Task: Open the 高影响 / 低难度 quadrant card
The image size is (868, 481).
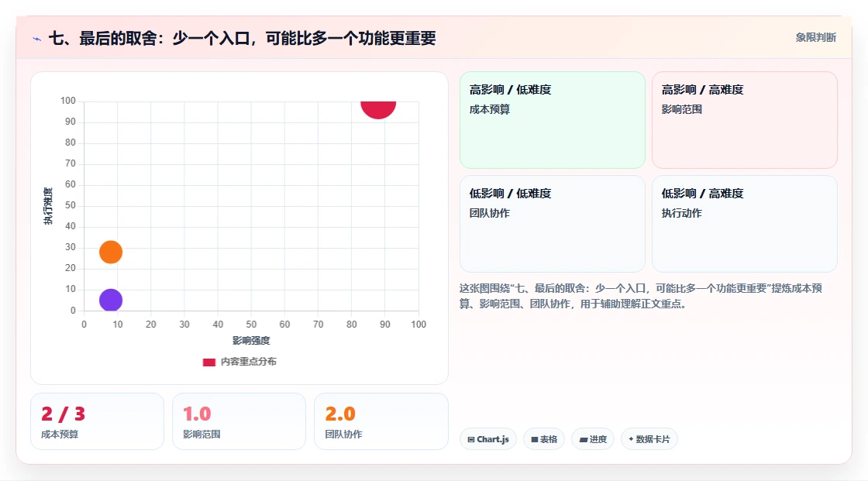Action: (x=553, y=119)
